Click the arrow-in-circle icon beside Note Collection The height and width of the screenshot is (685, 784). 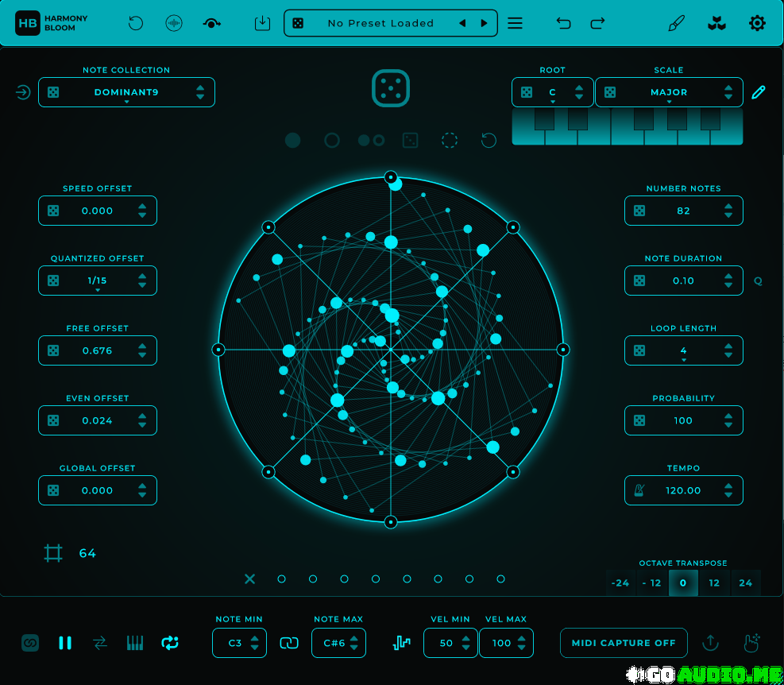tap(23, 92)
